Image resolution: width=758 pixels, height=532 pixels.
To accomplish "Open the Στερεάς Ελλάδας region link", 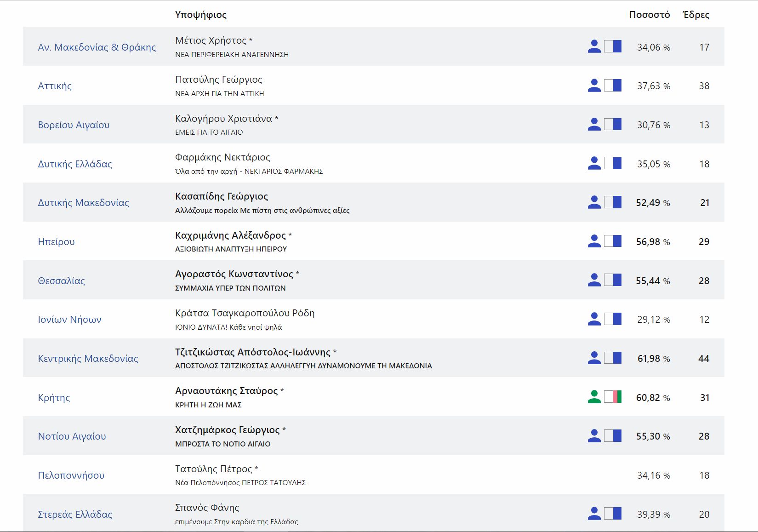I will pyautogui.click(x=75, y=514).
